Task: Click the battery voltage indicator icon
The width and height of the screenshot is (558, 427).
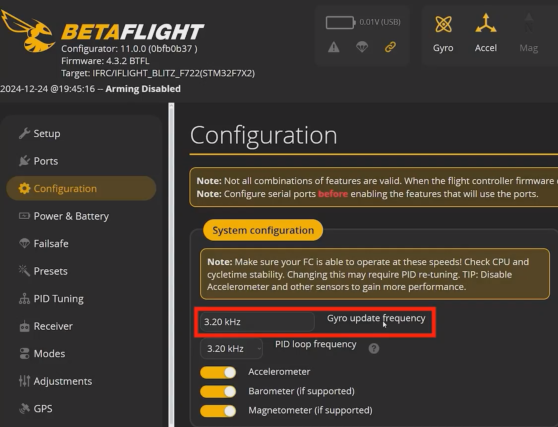Action: tap(341, 22)
